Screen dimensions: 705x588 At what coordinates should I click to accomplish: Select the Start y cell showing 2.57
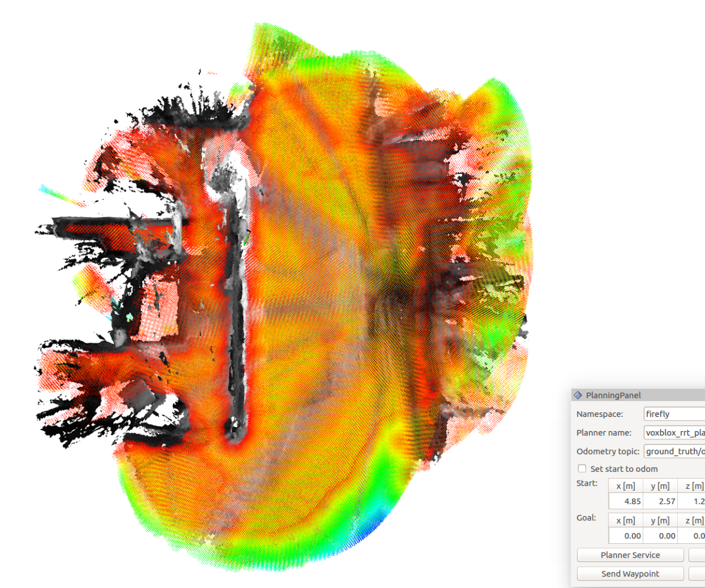660,501
